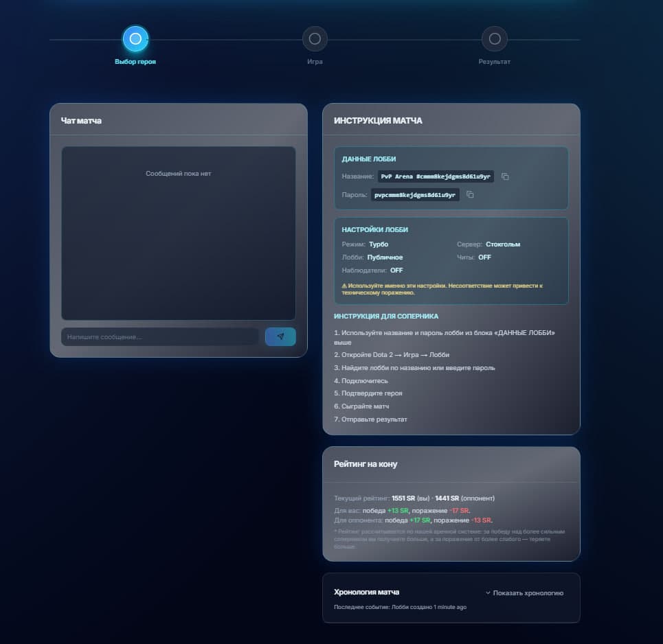Select the "Игра" step label

(x=315, y=62)
